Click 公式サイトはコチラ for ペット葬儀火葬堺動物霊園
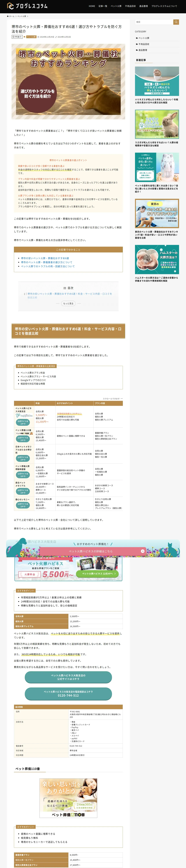This screenshot has width=186, height=868. click(23, 475)
